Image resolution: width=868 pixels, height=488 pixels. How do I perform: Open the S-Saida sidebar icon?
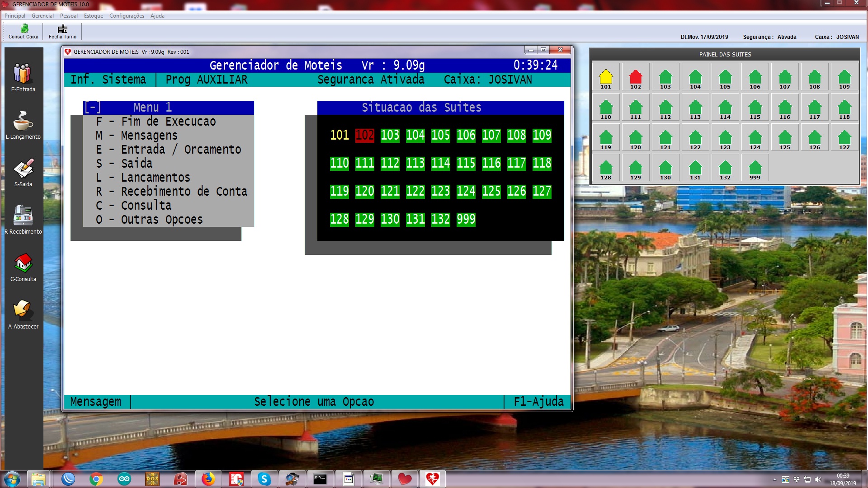[x=23, y=169]
